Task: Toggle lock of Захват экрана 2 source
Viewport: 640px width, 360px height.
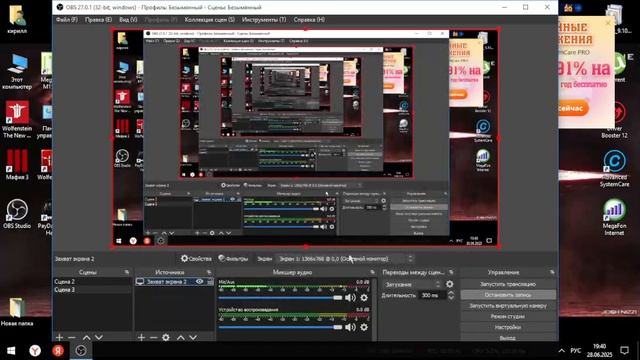Action: click(x=210, y=282)
